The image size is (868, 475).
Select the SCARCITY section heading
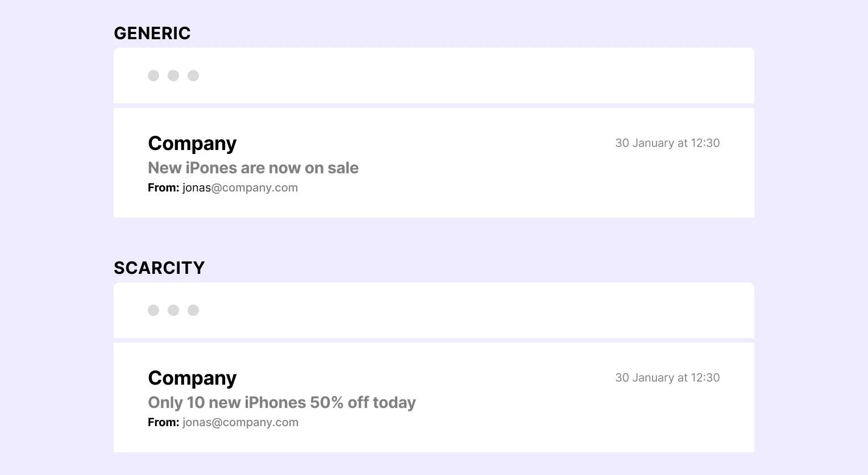[159, 268]
